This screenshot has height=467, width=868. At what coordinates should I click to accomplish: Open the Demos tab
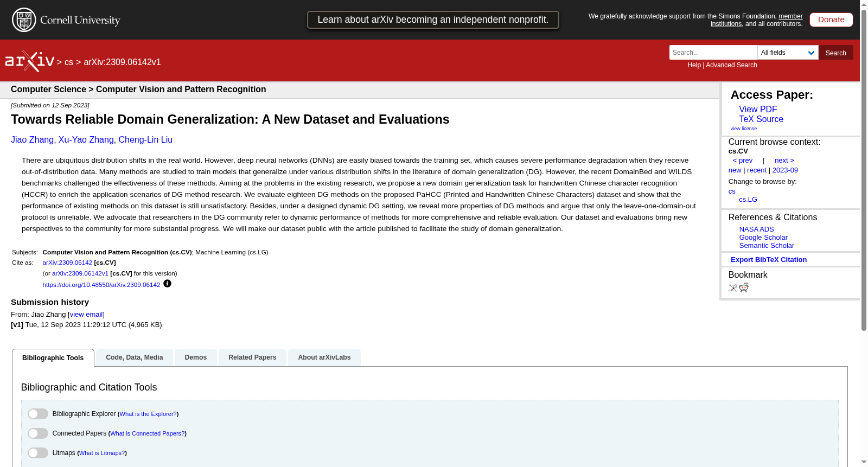tap(196, 357)
